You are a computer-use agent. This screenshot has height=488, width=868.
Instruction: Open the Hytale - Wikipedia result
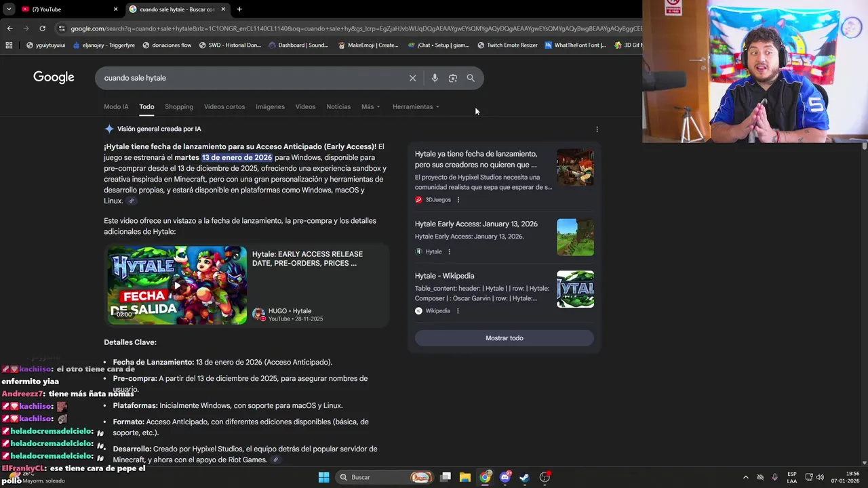click(x=444, y=276)
